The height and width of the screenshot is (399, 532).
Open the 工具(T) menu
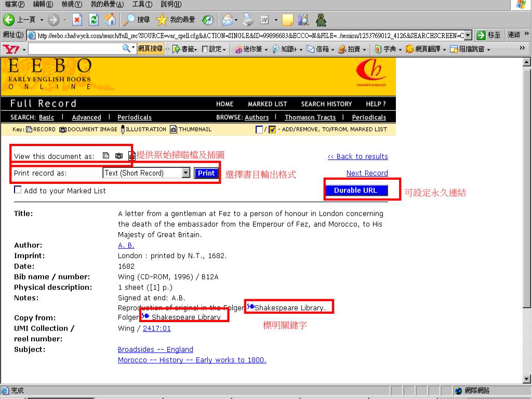coord(142,4)
